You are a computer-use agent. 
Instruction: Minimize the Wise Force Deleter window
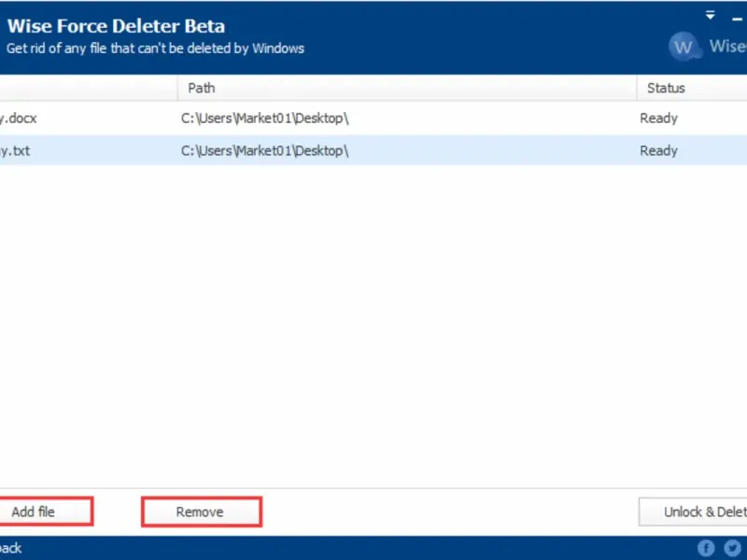click(738, 16)
